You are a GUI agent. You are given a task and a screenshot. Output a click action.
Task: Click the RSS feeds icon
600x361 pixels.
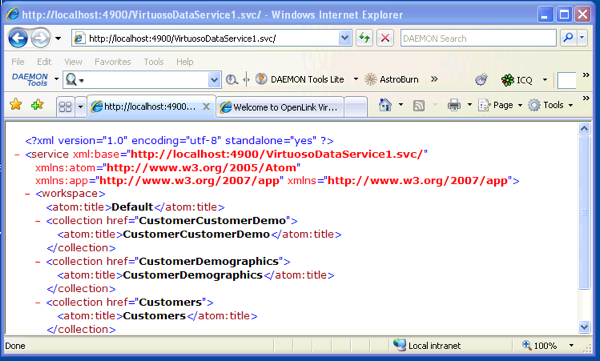419,105
